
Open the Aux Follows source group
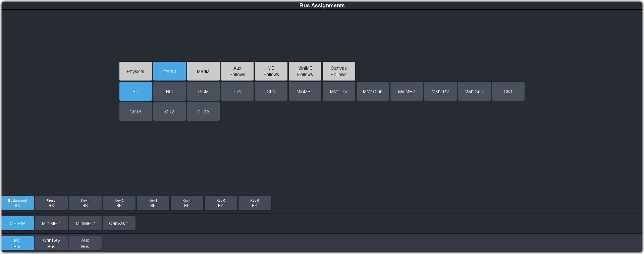237,71
